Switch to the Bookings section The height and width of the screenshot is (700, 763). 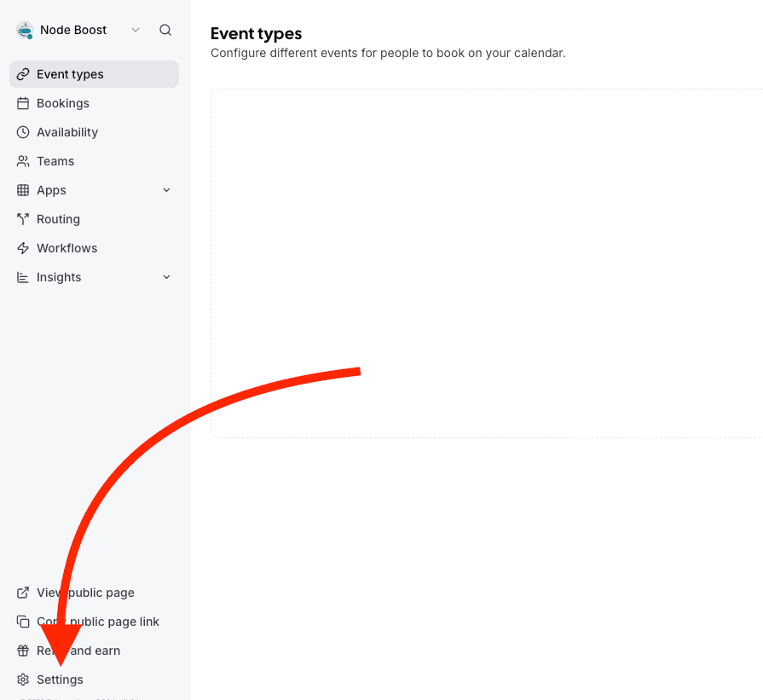click(x=61, y=103)
